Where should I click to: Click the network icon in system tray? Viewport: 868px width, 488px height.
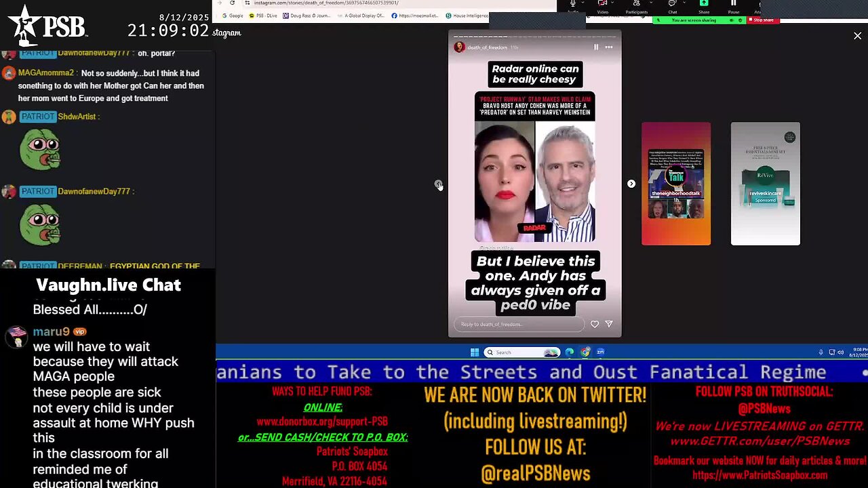[x=832, y=352]
